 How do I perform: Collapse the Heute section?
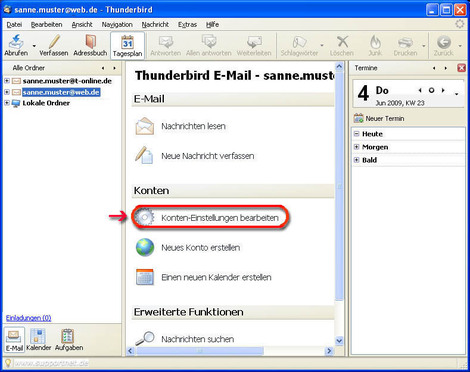[x=356, y=134]
